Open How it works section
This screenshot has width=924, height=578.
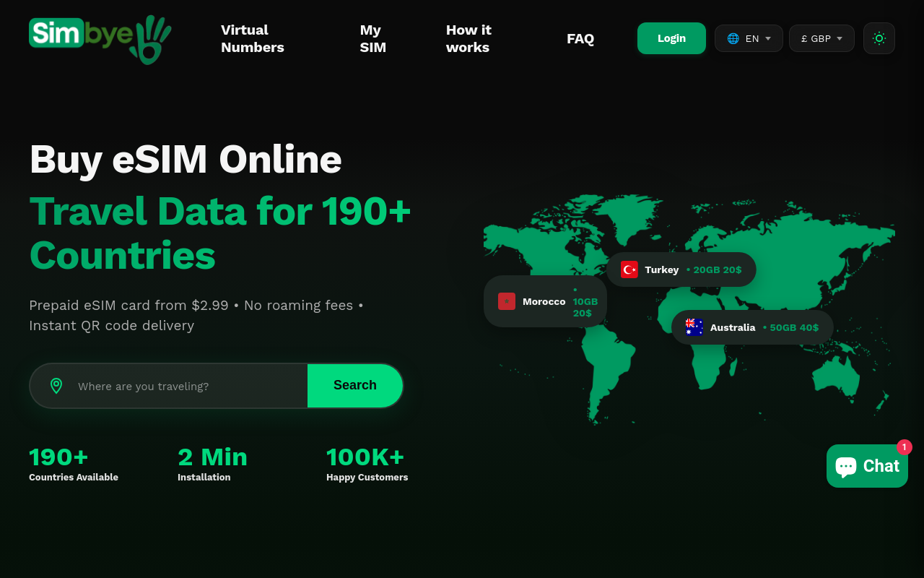pyautogui.click(x=468, y=38)
